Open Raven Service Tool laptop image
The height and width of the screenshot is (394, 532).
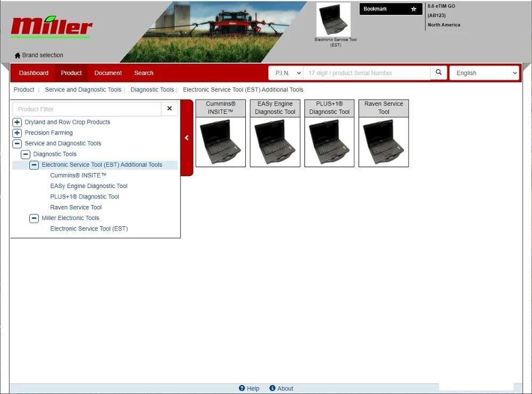coord(384,142)
